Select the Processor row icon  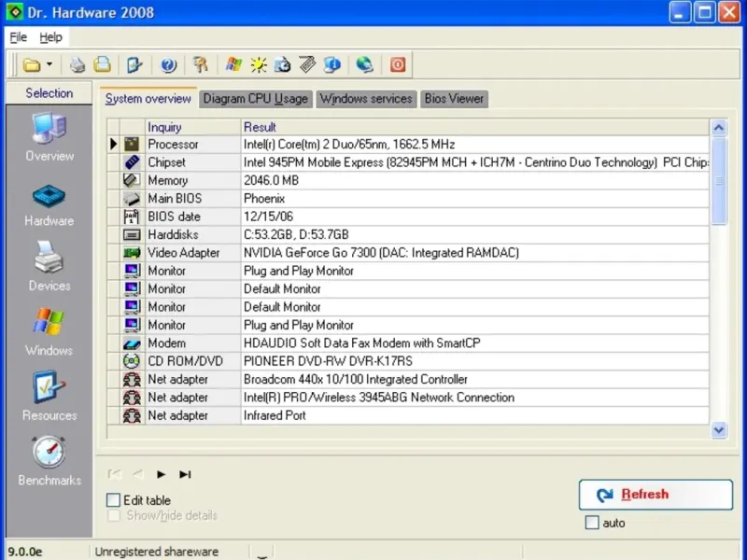tap(132, 145)
